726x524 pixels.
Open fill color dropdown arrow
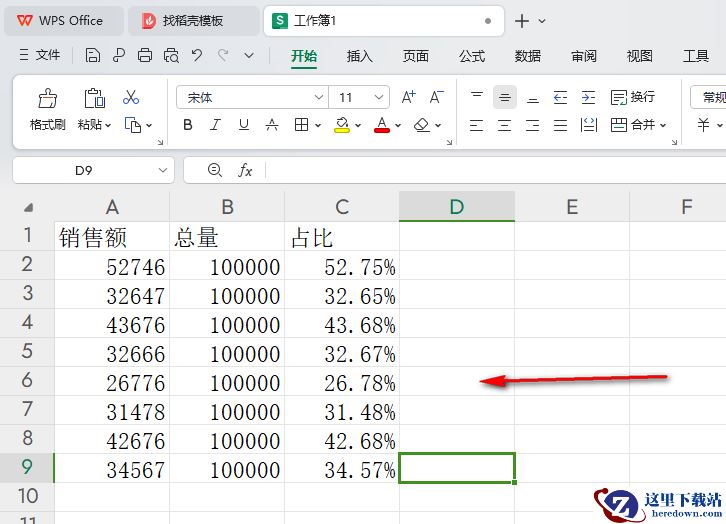(358, 125)
